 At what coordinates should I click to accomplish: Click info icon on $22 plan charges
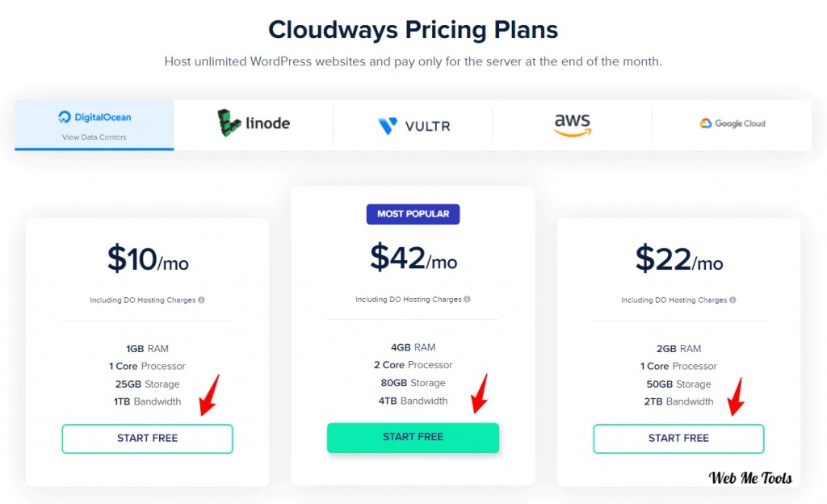(733, 300)
